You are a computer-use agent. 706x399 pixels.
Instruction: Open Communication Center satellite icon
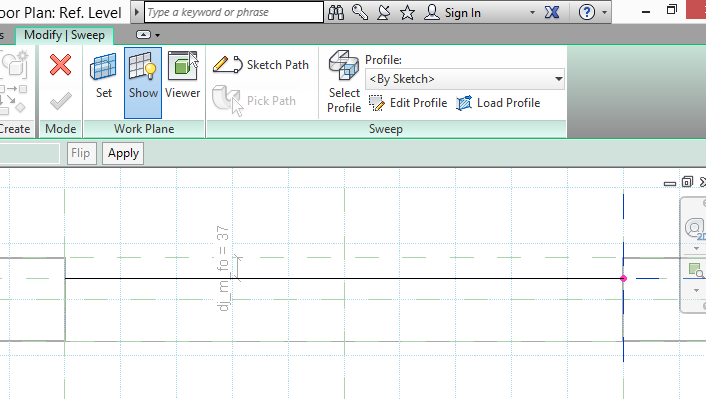point(384,13)
